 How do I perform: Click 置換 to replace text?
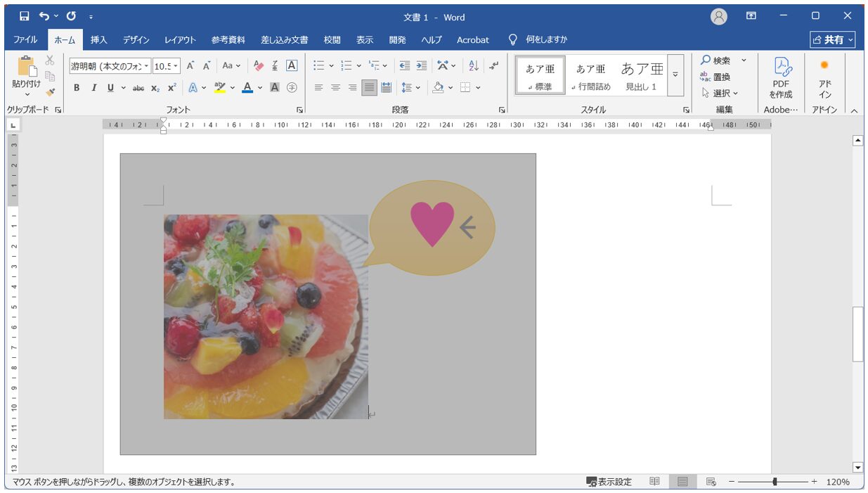click(715, 77)
